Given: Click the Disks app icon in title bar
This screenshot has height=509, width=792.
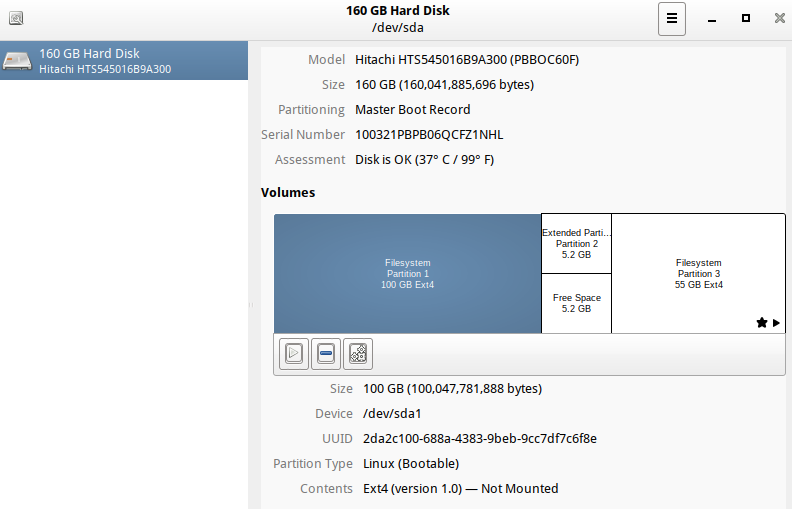Looking at the screenshot, I should (16, 19).
